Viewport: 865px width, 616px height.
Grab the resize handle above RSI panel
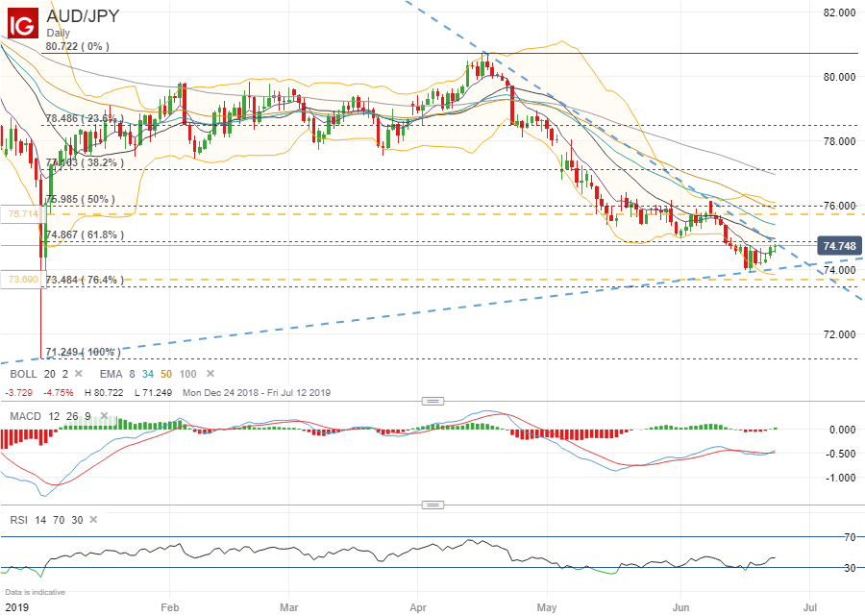(x=433, y=505)
